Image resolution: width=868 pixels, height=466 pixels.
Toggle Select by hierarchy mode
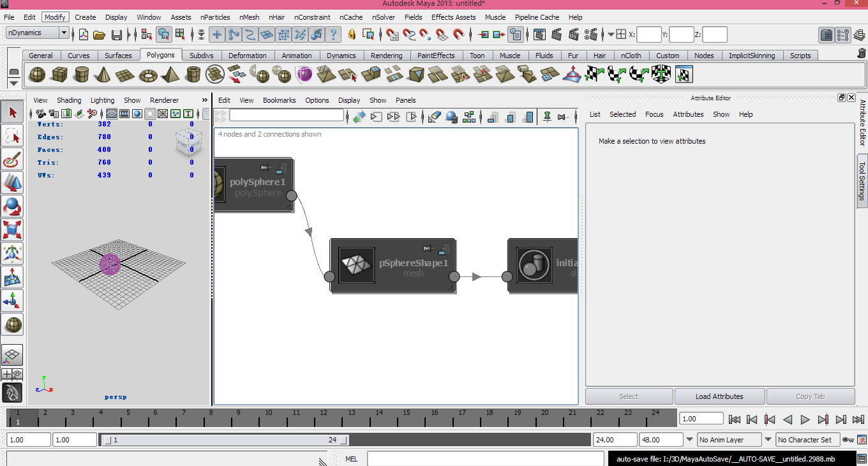click(147, 34)
